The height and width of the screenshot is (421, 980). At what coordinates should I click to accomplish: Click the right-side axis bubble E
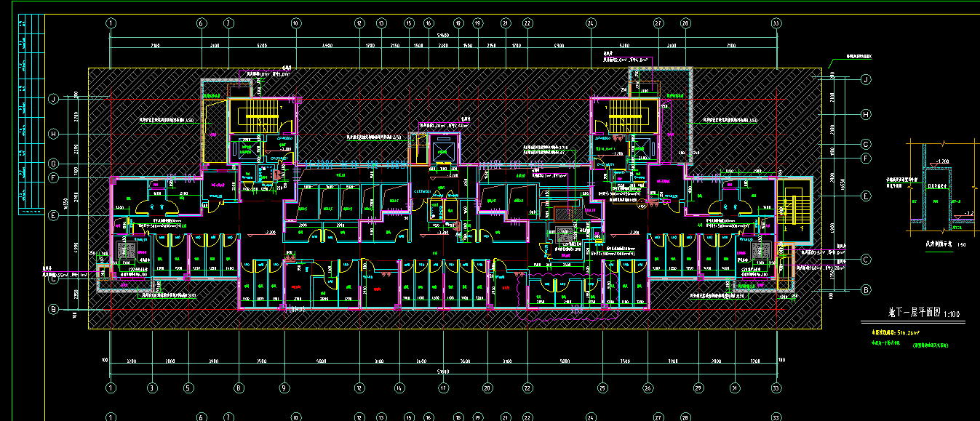click(866, 196)
